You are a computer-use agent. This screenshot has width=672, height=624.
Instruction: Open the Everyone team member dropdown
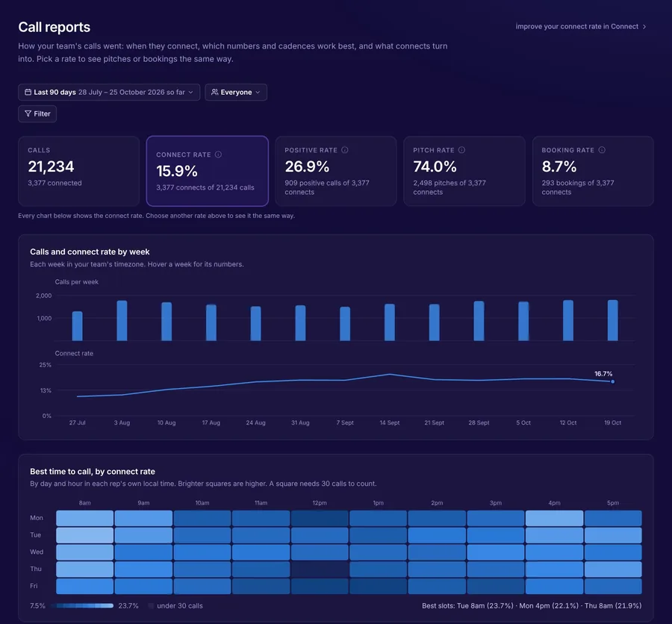[x=236, y=92]
